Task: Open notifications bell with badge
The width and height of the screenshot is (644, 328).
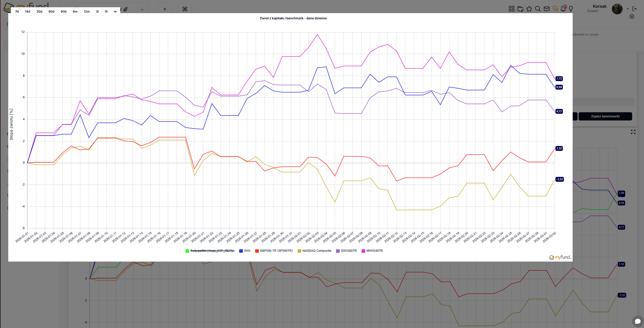Action: (563, 9)
